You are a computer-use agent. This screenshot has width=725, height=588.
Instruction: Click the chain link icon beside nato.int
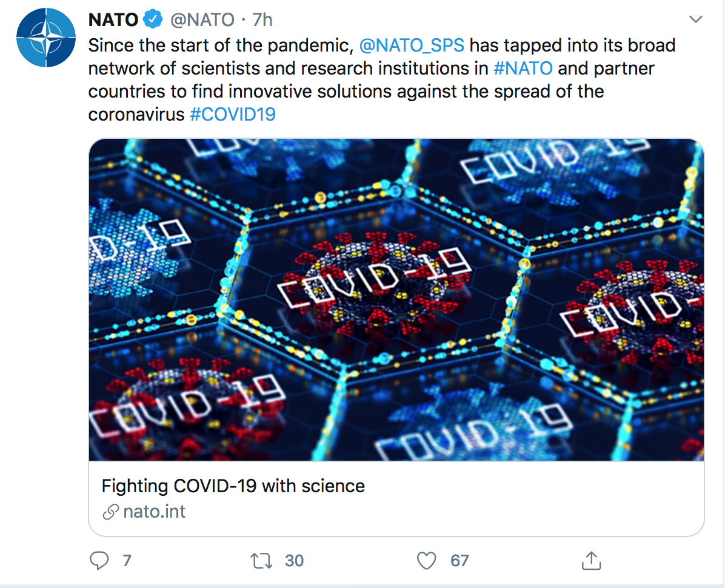tap(110, 512)
